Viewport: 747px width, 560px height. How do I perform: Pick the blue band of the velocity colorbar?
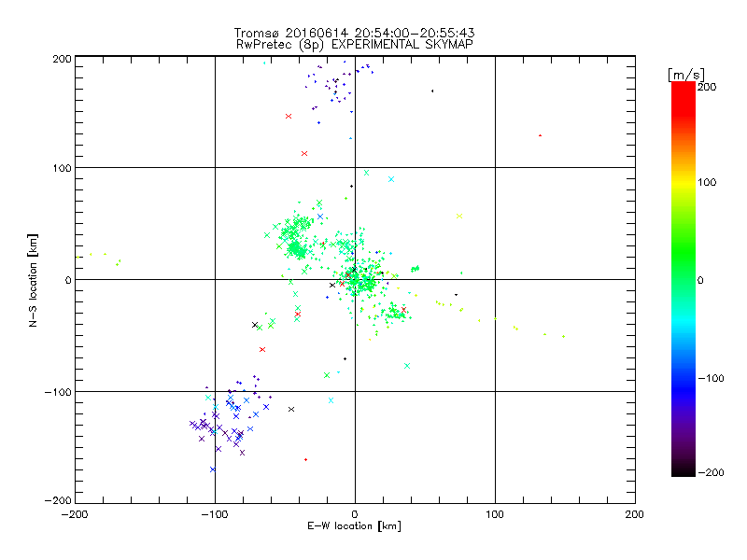coord(684,388)
